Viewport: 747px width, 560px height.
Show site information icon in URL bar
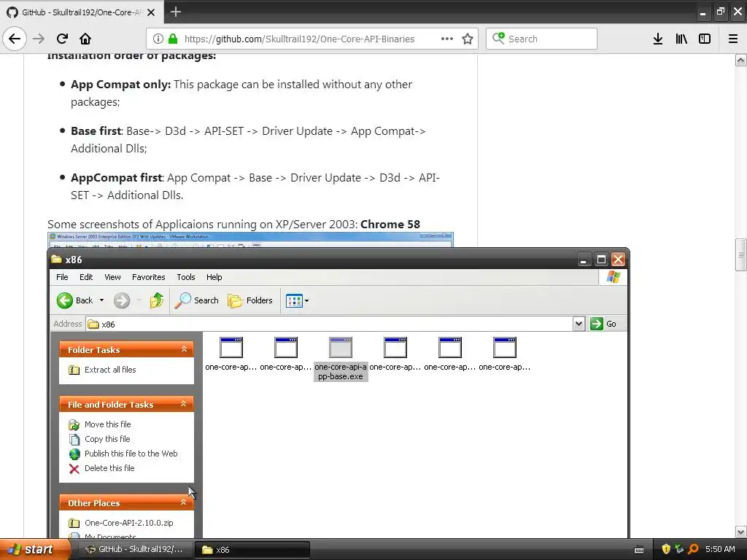(x=158, y=39)
